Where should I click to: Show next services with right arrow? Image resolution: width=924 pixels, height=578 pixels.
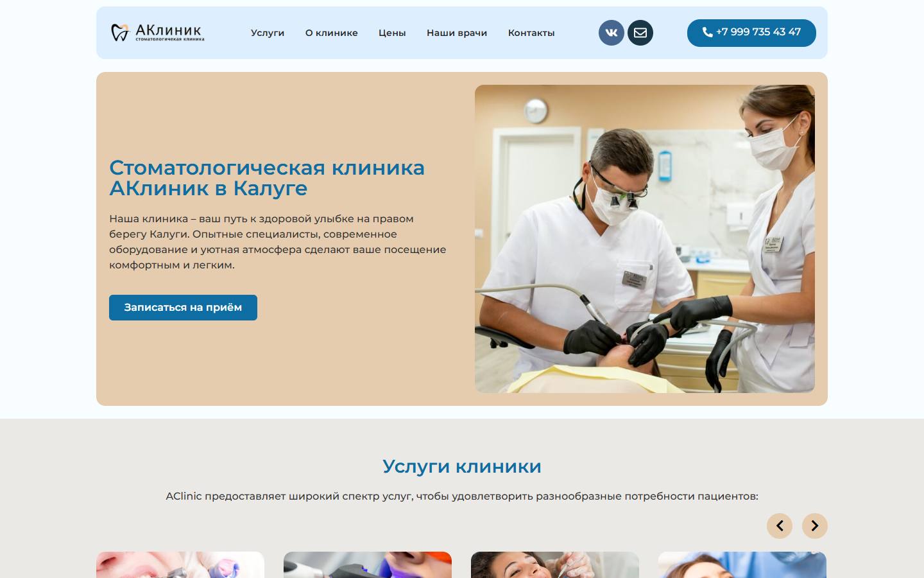point(815,526)
